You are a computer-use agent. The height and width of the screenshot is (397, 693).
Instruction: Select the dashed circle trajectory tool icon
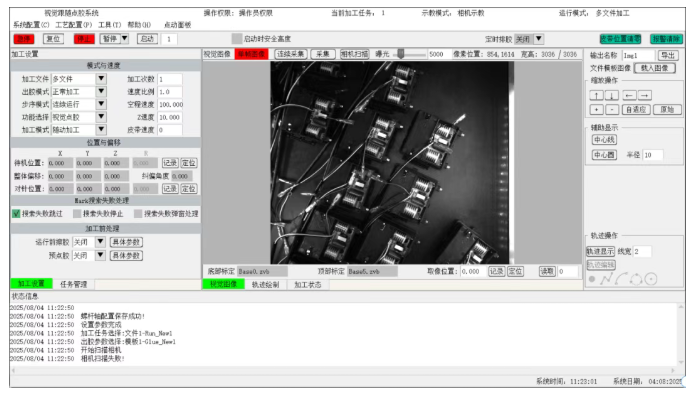(636, 279)
